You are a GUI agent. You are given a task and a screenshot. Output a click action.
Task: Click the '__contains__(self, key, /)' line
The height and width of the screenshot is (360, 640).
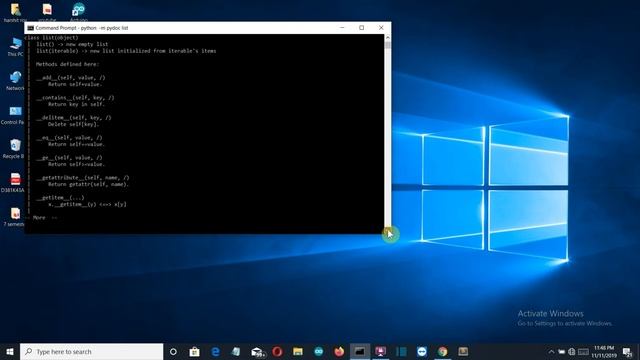click(75, 98)
